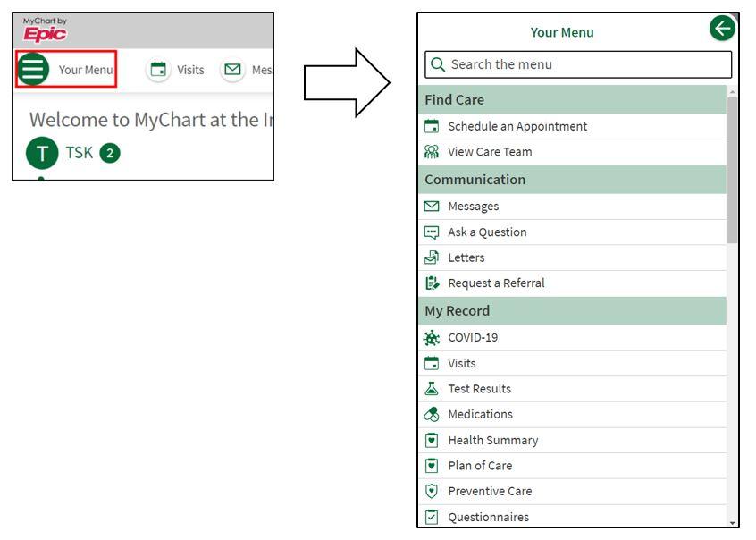
Task: Open the Questionnaires checklist item
Action: pyautogui.click(x=488, y=516)
